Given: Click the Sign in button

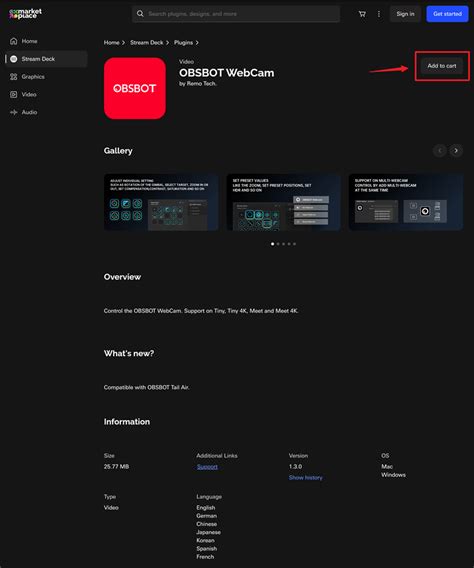Looking at the screenshot, I should [x=405, y=14].
